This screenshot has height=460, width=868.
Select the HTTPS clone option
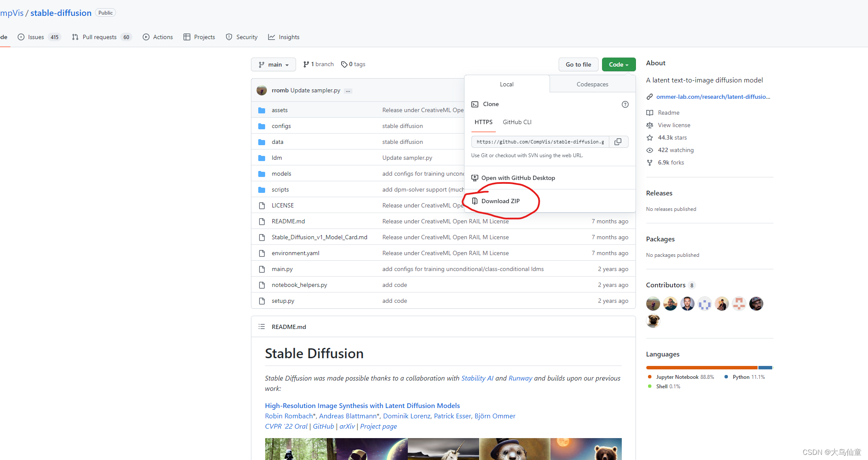483,122
